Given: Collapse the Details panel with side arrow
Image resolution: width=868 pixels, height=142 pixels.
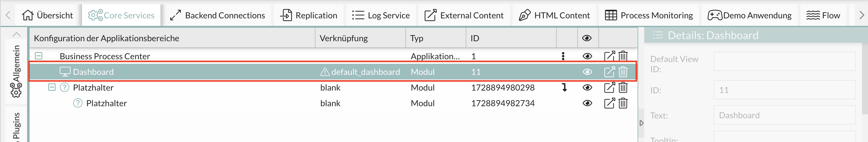Looking at the screenshot, I should click(x=641, y=123).
